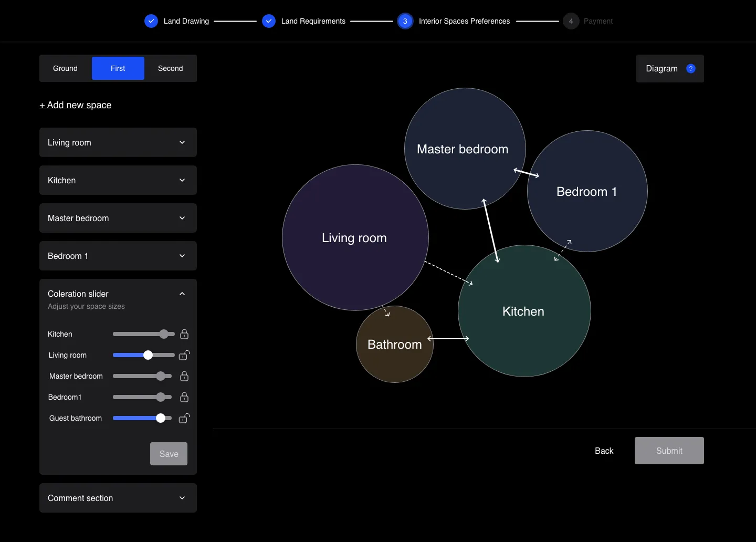756x542 pixels.
Task: Click the Add new space link
Action: [x=75, y=105]
